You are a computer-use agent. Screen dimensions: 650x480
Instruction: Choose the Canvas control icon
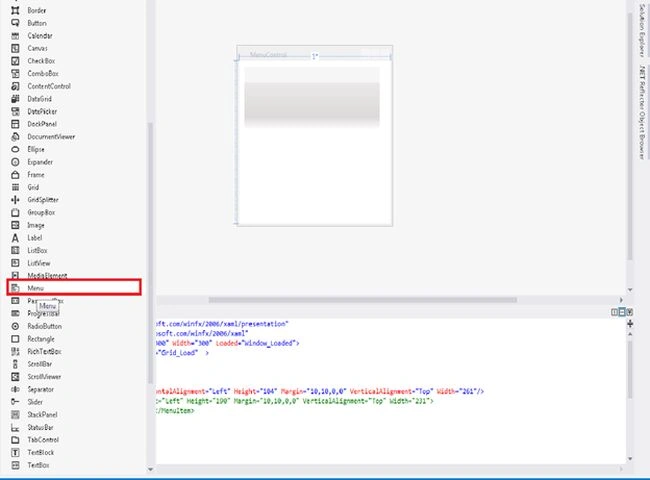15,48
